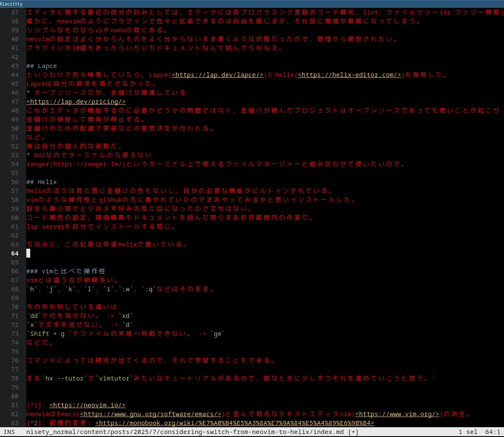The width and height of the screenshot is (504, 437).
Task: Click the `dd`で行を消せない line
Action: coord(80,316)
